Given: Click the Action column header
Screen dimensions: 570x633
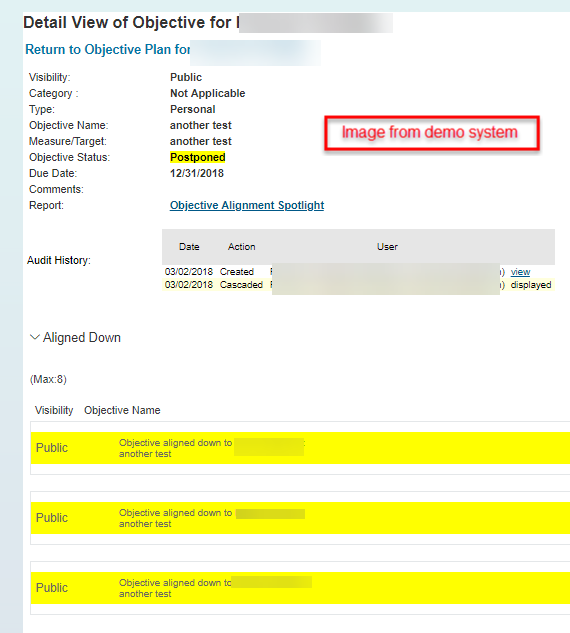Looking at the screenshot, I should pyautogui.click(x=241, y=247).
